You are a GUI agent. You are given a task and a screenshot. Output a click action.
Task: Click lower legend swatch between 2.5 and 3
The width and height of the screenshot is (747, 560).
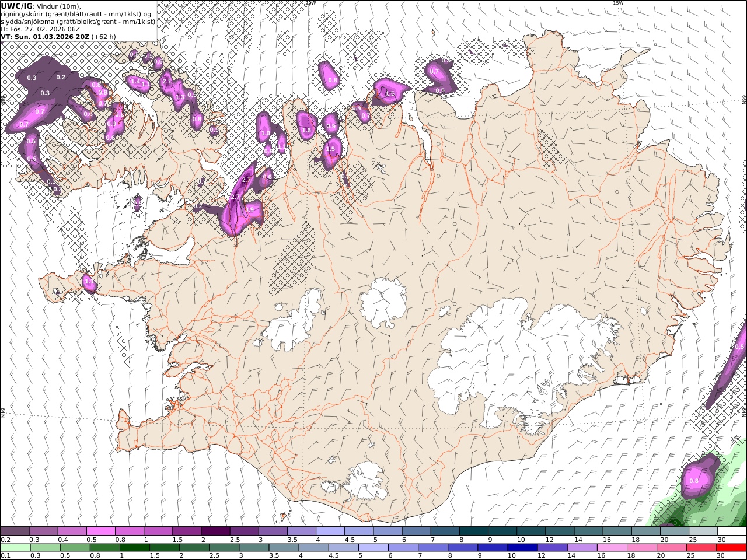(224, 548)
